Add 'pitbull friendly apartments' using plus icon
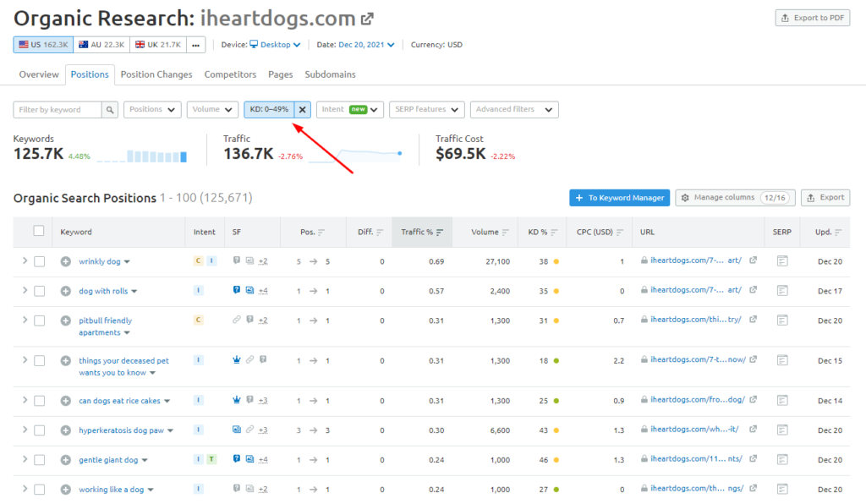The height and width of the screenshot is (504, 866). click(x=66, y=320)
